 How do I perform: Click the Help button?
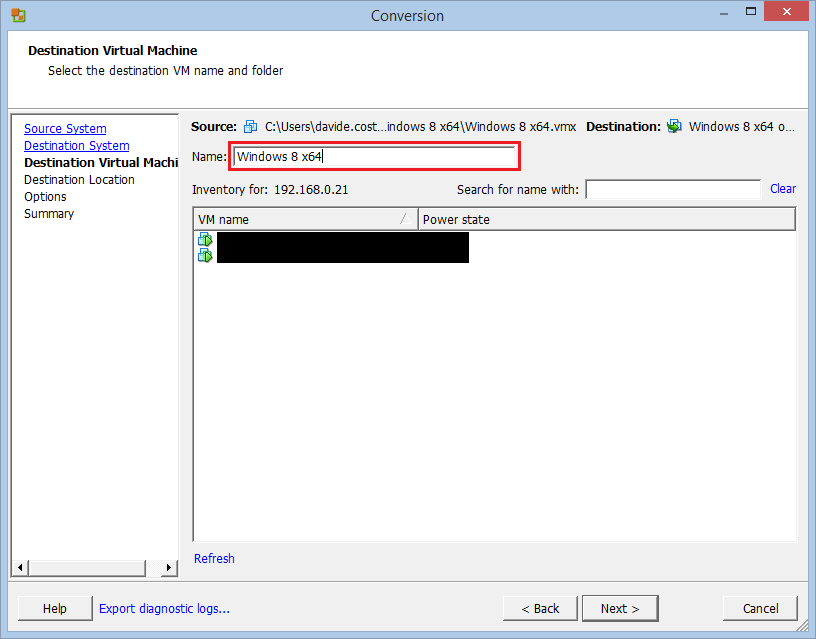(55, 608)
